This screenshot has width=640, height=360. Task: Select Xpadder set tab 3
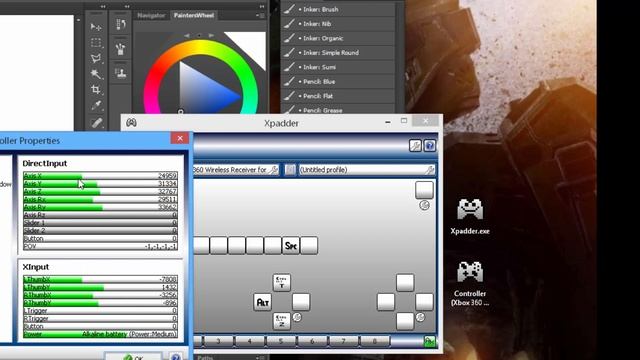pyautogui.click(x=218, y=341)
